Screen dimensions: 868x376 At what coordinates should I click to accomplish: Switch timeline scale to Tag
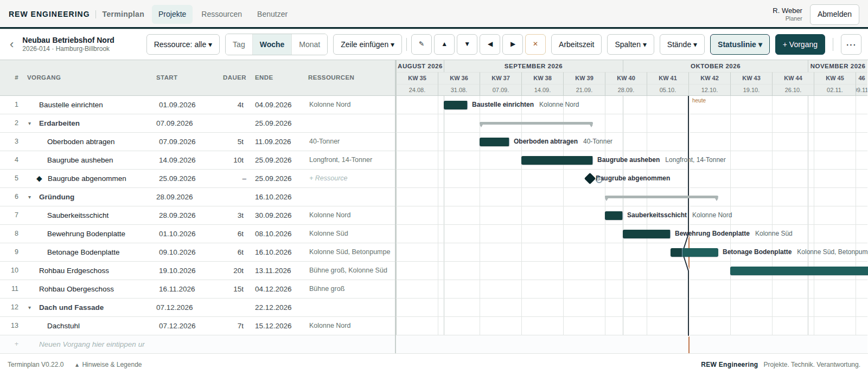pyautogui.click(x=239, y=44)
